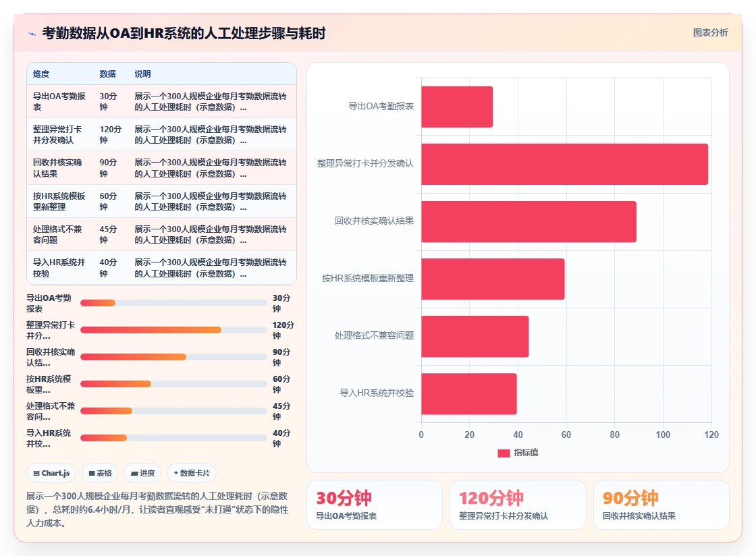Click the chart bar for 按HR系统模板重新整理
Viewport: 756px width, 556px height.
click(493, 279)
